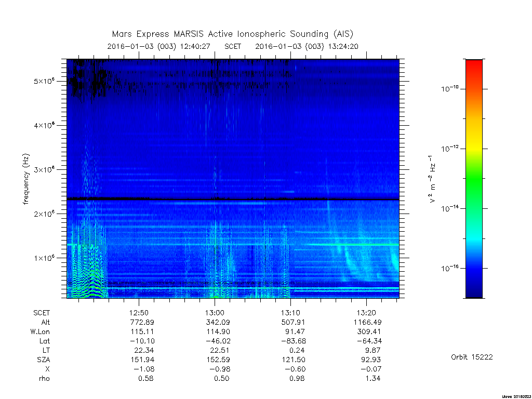Click the end timestamp 13:24:20
The width and height of the screenshot is (532, 399).
[x=343, y=46]
